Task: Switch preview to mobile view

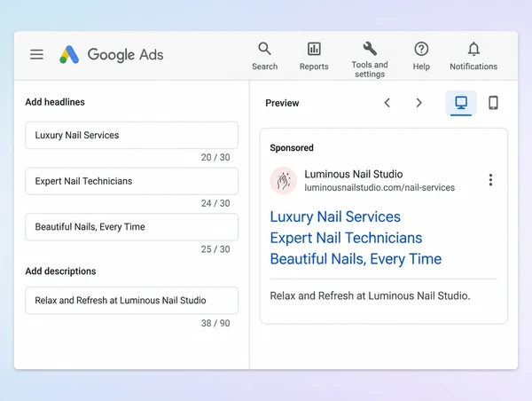Action: click(493, 103)
